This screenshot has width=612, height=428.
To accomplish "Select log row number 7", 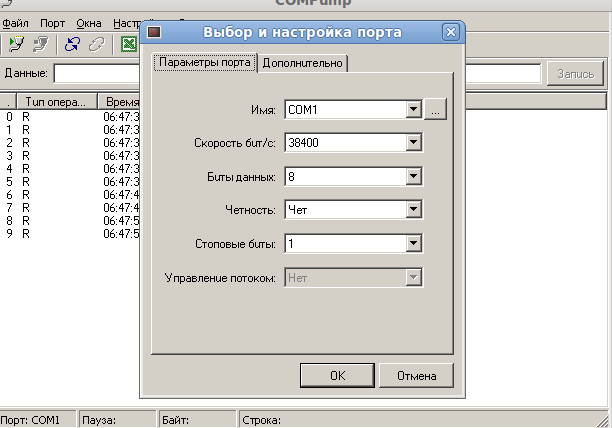I will click(70, 208).
